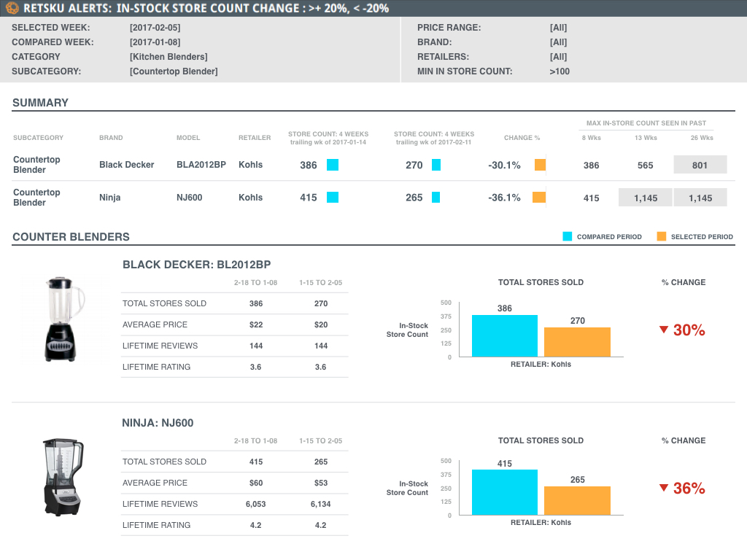Sort by the SUBCATEGORY column header
Screen dimensions: 747x560
(38, 138)
